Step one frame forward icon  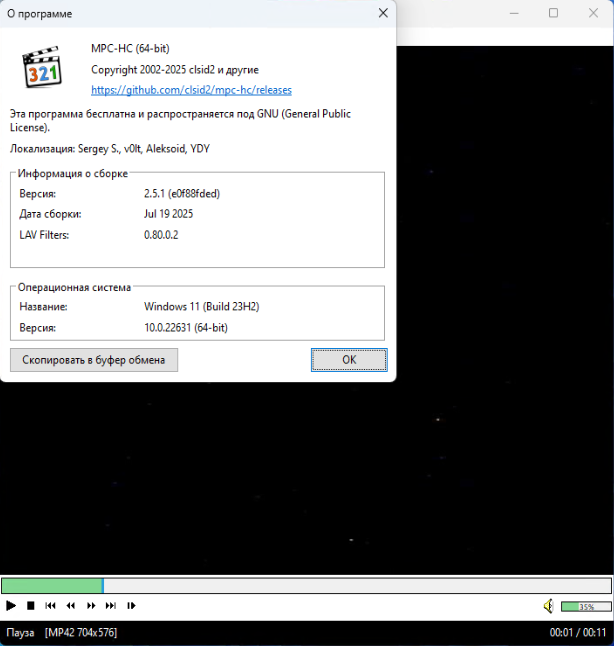(131, 606)
